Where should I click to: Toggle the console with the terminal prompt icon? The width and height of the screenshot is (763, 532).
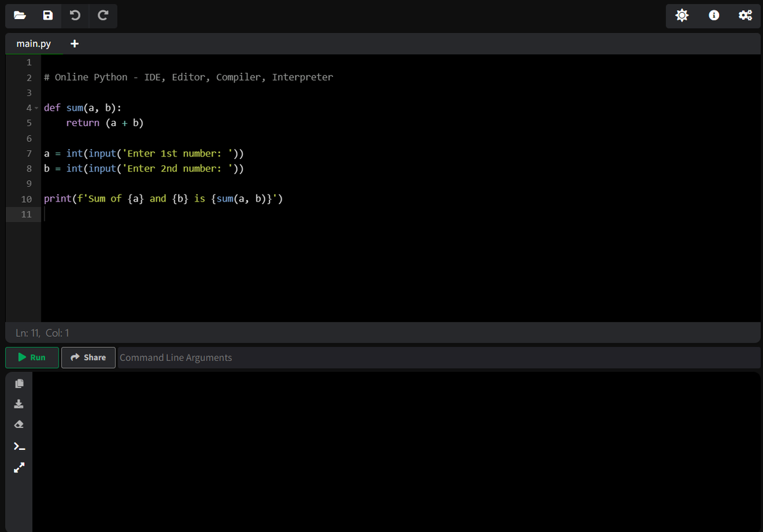pyautogui.click(x=19, y=446)
